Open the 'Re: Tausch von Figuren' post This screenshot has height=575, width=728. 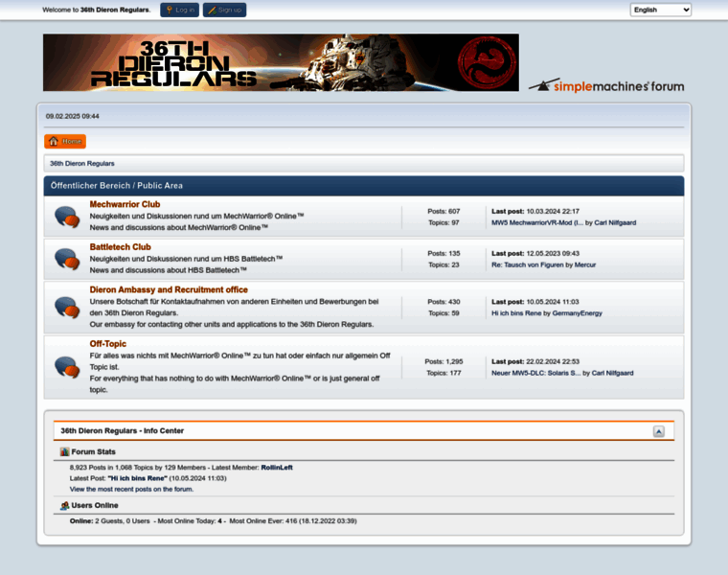528,264
